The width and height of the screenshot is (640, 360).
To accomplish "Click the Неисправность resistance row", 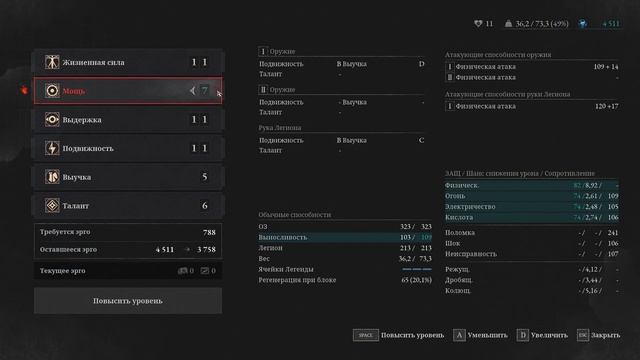I will click(x=531, y=254).
